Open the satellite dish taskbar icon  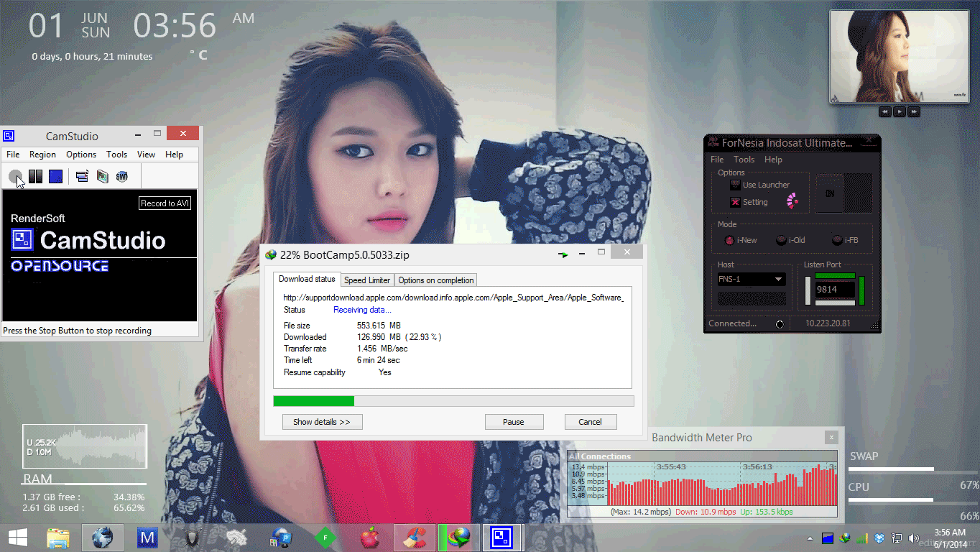(x=236, y=538)
